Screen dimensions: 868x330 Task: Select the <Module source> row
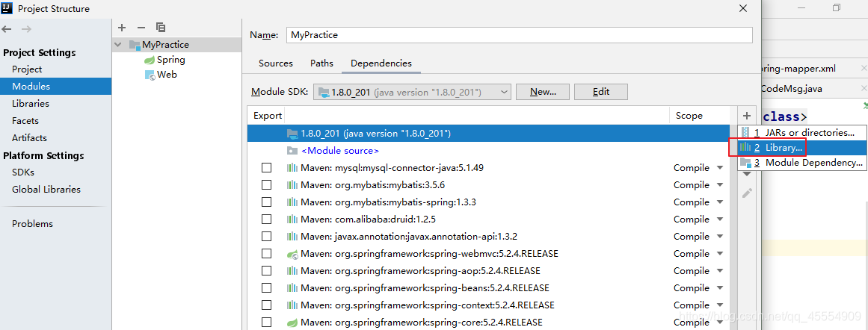tap(488, 150)
